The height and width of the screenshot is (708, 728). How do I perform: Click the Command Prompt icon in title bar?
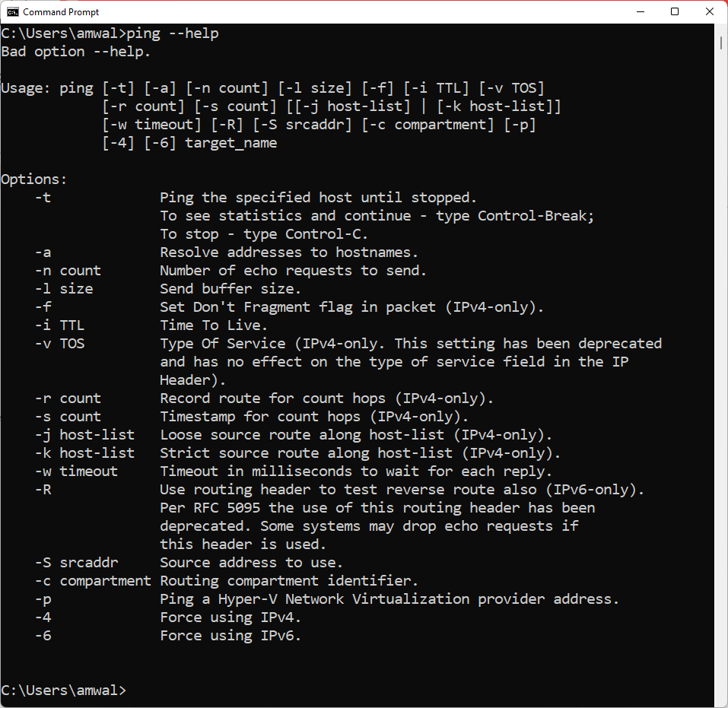pos(13,12)
